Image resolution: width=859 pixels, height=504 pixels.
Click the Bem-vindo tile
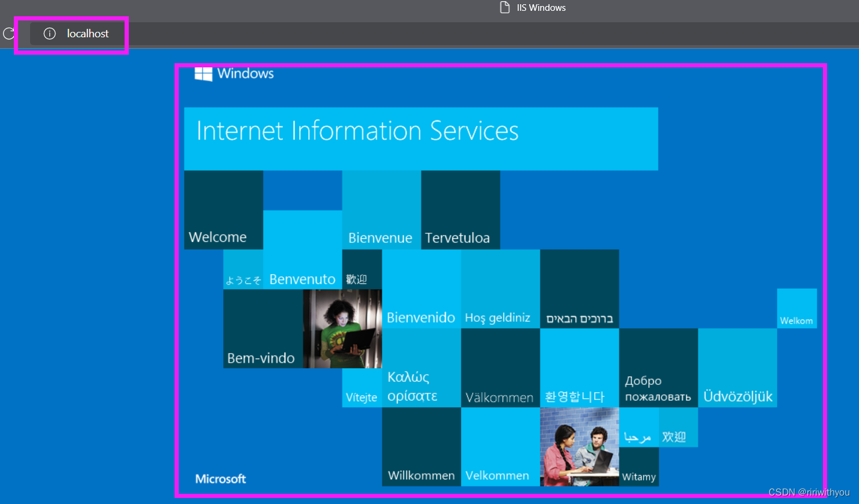pyautogui.click(x=263, y=328)
